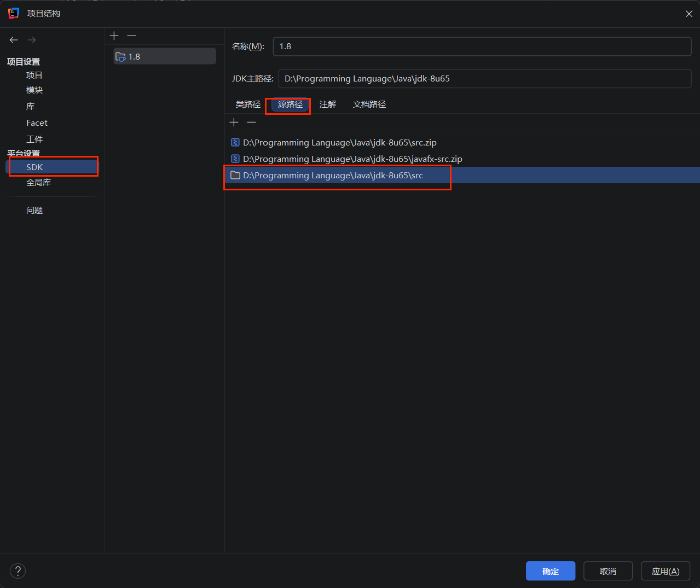Viewport: 700px width, 588px height.
Task: Switch to the 类路径 tab
Action: [x=248, y=104]
